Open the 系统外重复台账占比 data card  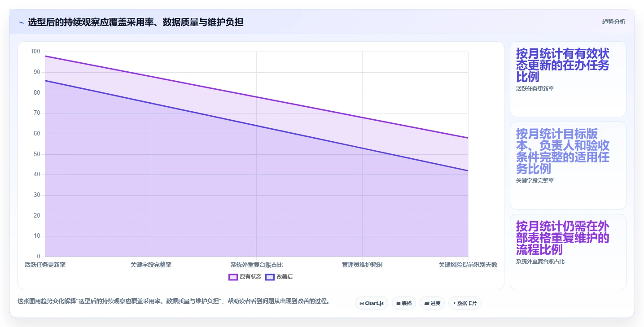tap(568, 252)
